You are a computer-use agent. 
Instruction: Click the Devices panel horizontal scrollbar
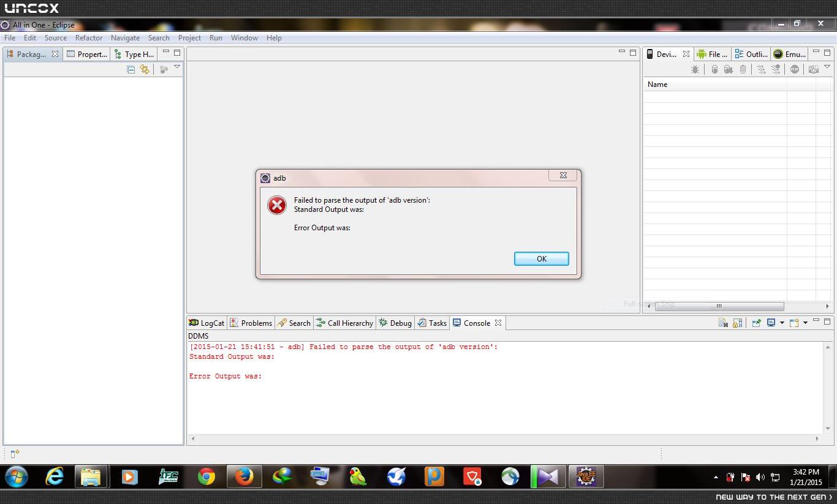click(x=719, y=306)
